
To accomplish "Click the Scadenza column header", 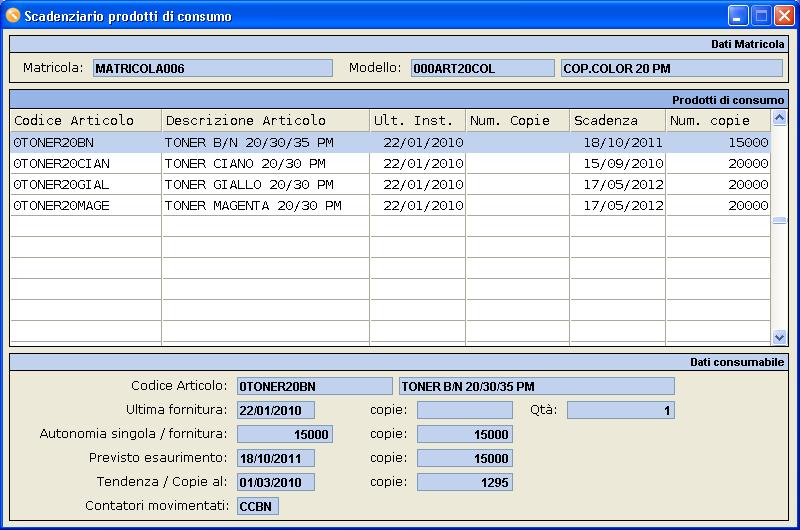I will tap(617, 120).
